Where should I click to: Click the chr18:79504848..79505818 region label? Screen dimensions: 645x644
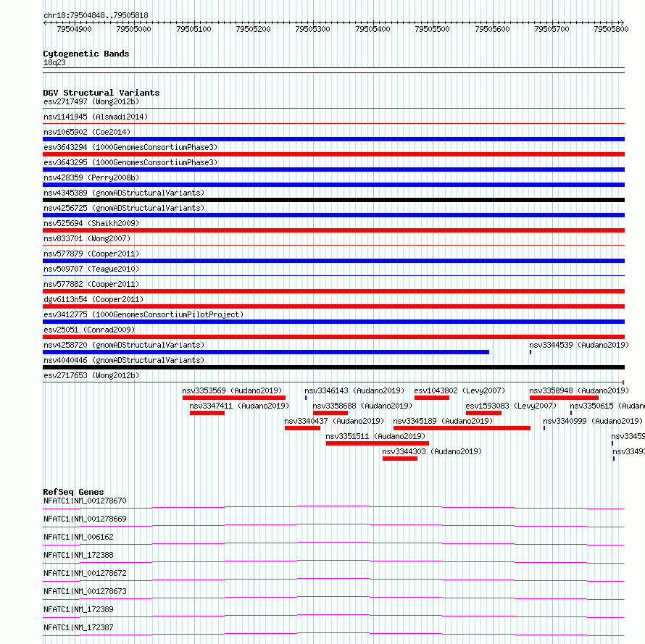pos(96,15)
